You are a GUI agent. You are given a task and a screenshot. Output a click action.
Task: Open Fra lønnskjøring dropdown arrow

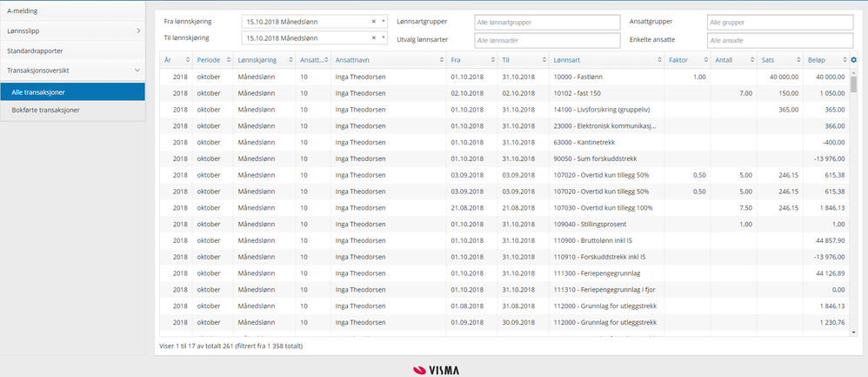(x=384, y=22)
